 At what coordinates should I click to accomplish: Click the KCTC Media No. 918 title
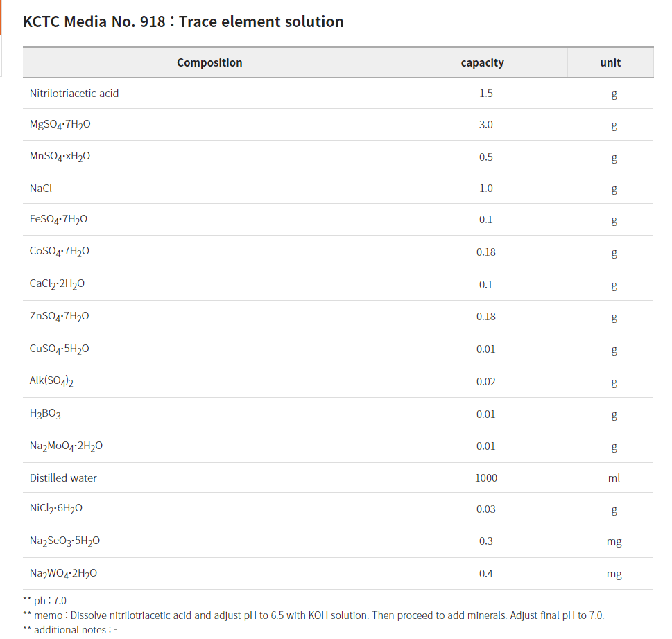tap(183, 21)
